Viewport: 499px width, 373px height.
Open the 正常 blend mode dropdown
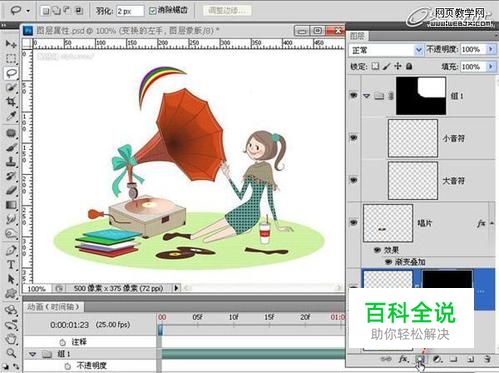(x=419, y=50)
